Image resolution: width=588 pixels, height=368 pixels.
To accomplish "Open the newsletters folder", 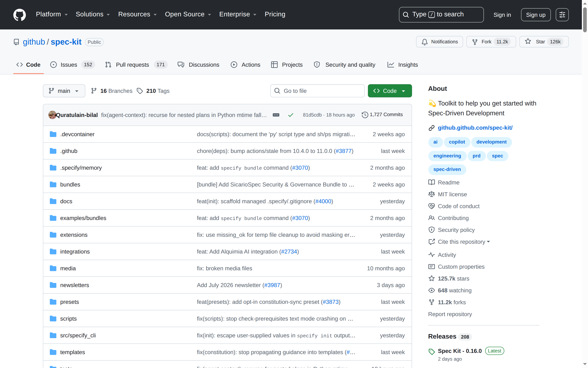I will [75, 285].
